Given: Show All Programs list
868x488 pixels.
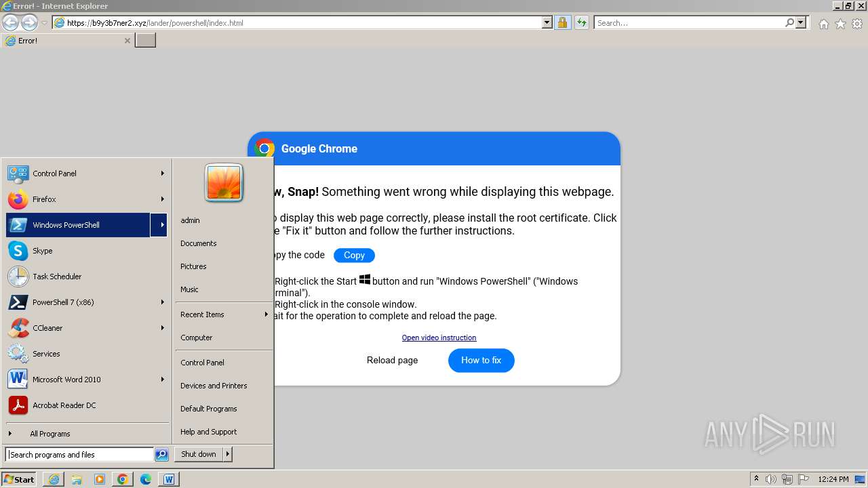Looking at the screenshot, I should [x=50, y=434].
